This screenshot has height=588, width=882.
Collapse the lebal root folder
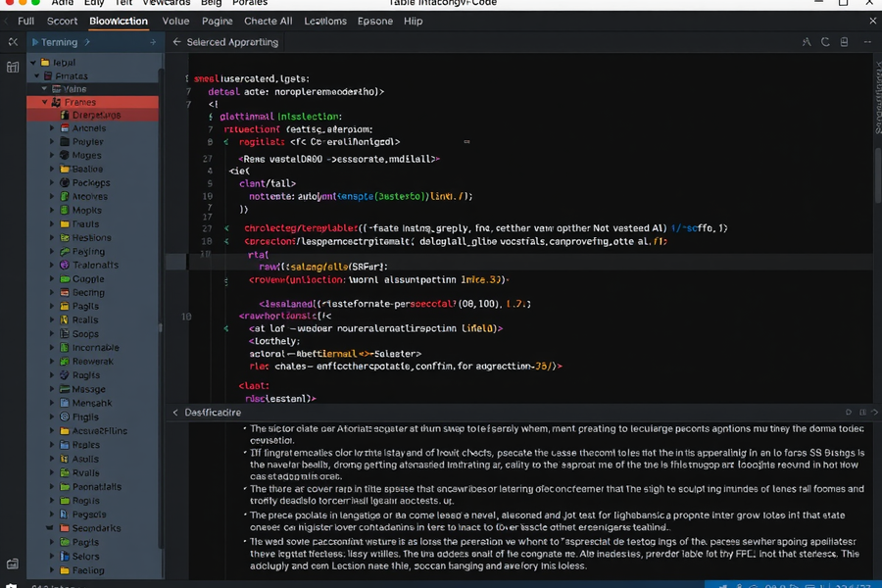[x=33, y=63]
